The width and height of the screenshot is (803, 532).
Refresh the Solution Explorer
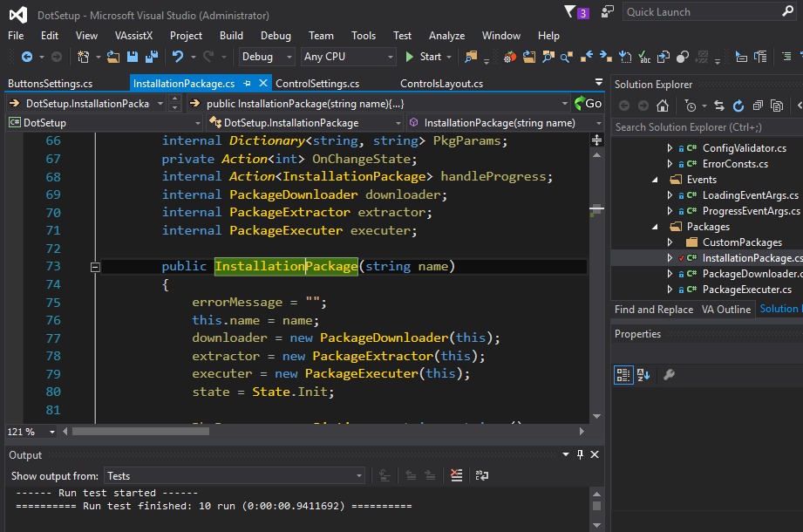[x=739, y=105]
